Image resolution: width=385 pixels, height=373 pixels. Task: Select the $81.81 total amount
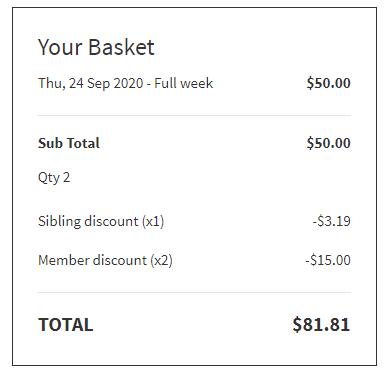pos(321,324)
